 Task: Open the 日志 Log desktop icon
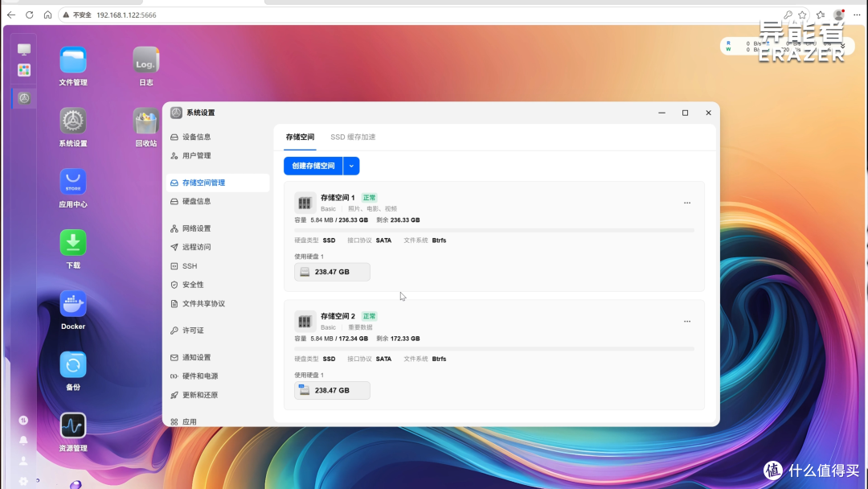(146, 60)
